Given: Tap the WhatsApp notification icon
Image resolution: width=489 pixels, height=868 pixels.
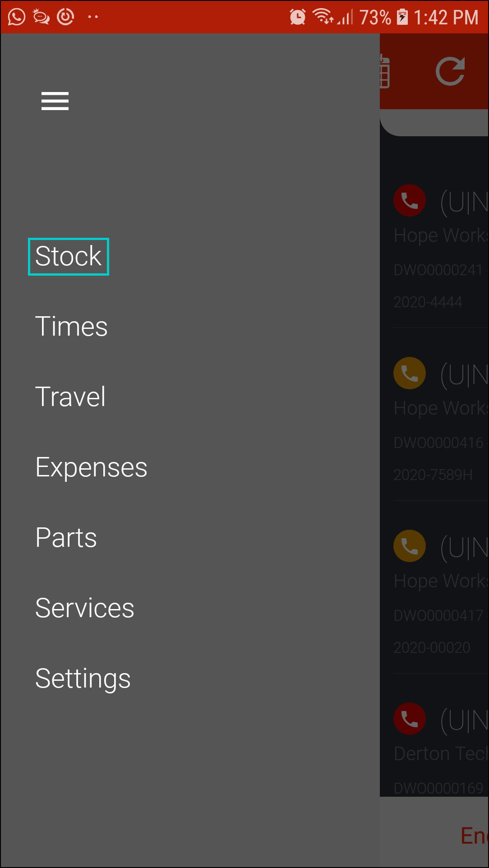Looking at the screenshot, I should (17, 17).
